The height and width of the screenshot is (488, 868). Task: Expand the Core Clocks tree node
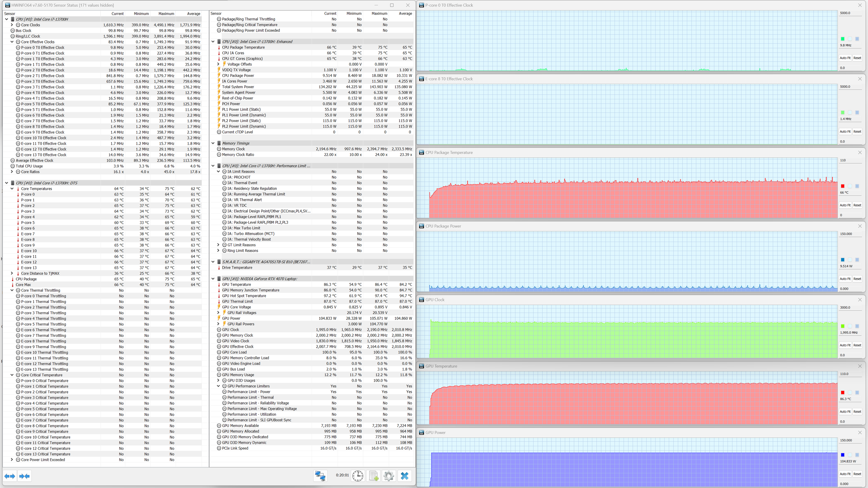pos(12,25)
